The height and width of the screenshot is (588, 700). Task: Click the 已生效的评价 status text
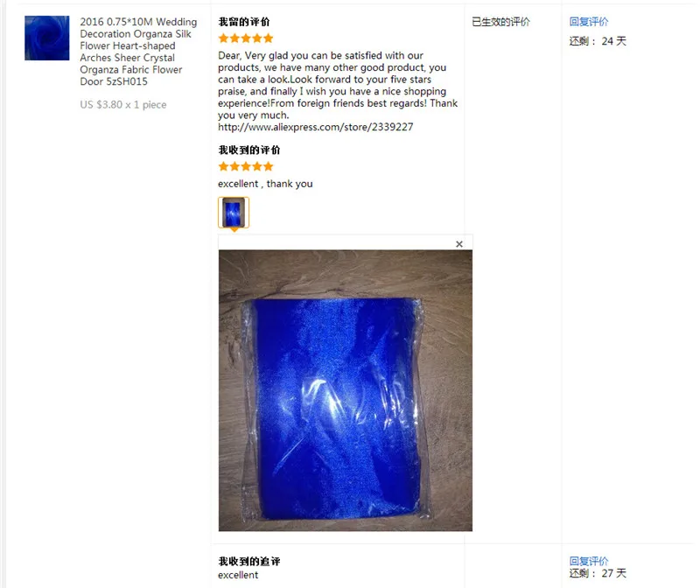(x=500, y=21)
